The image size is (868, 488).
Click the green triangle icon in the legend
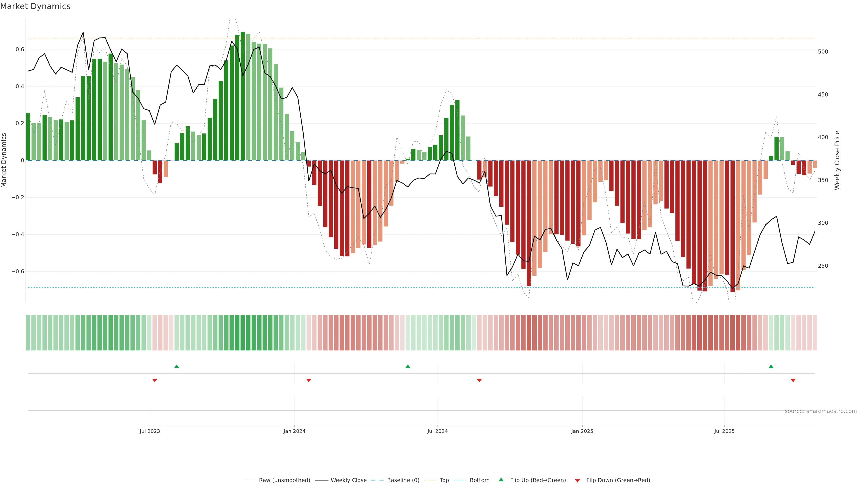(501, 480)
